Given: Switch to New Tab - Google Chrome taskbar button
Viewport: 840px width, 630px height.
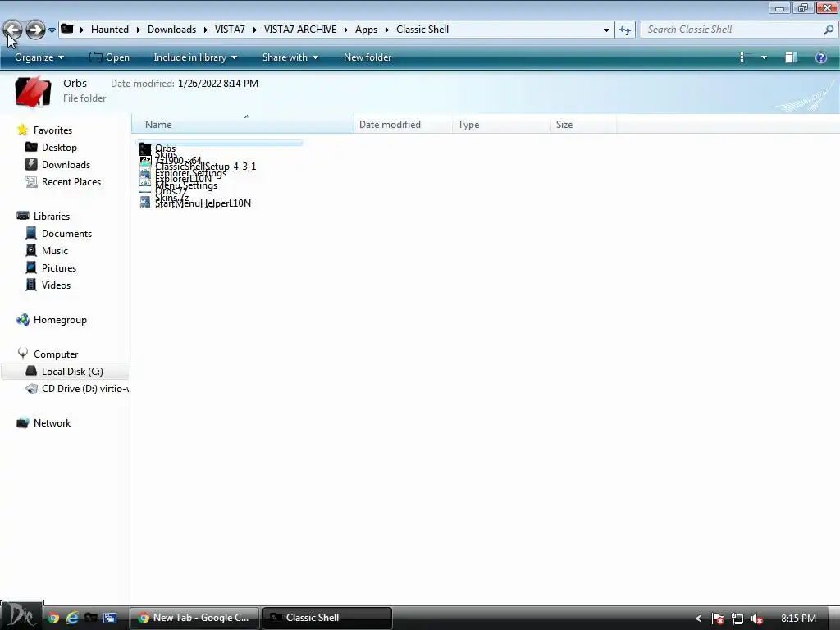Looking at the screenshot, I should [195, 618].
